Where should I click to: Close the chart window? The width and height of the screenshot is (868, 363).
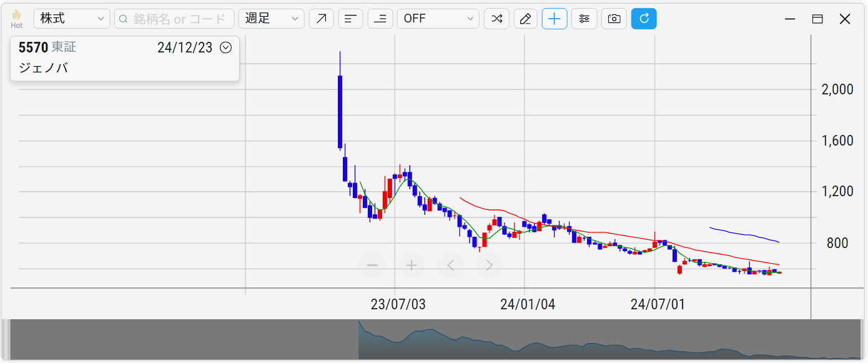click(845, 19)
